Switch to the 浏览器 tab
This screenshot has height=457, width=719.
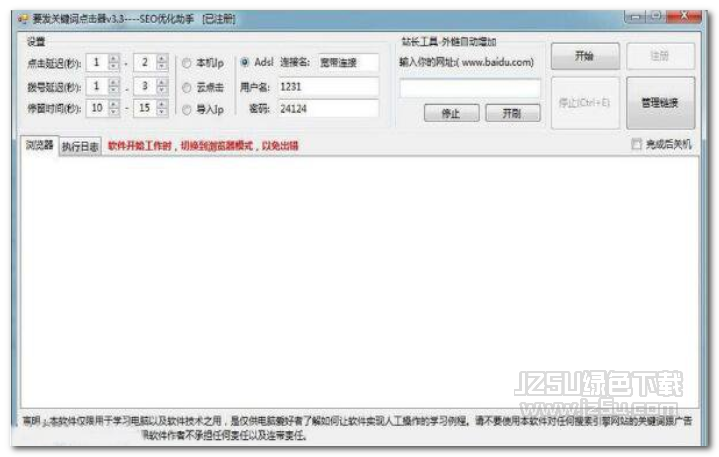pos(40,145)
